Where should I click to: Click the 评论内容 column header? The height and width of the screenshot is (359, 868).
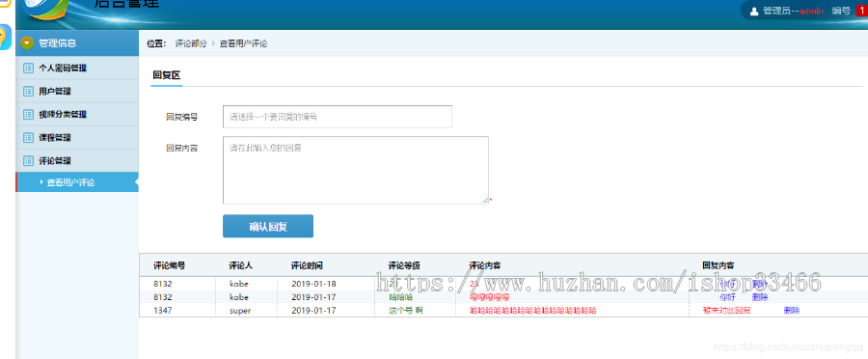[485, 265]
